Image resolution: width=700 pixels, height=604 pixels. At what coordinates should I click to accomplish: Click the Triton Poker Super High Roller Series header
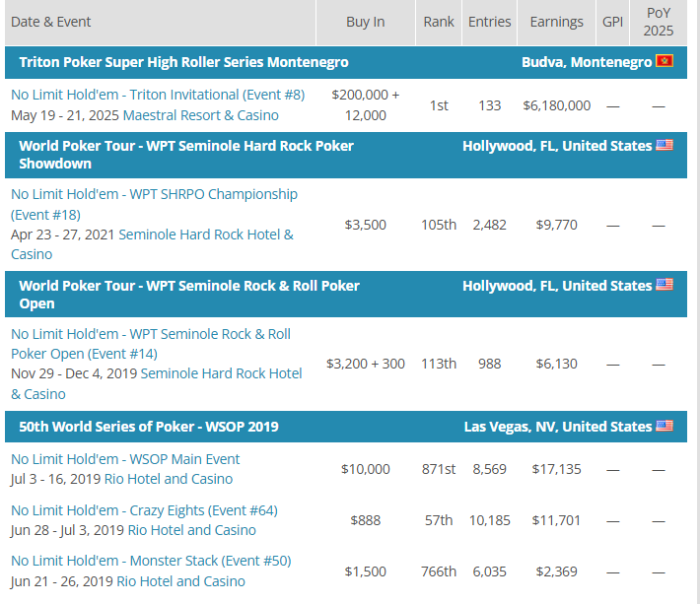tap(184, 62)
